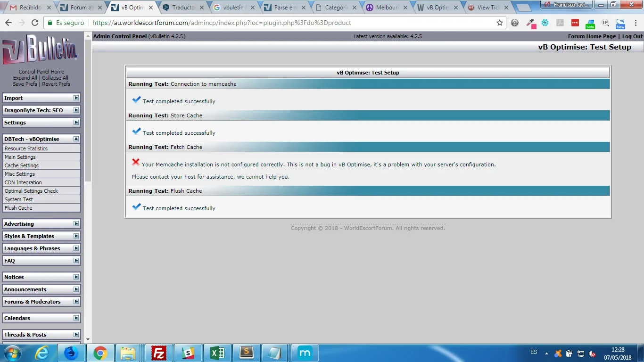This screenshot has height=362, width=644.
Task: Click the network connection tray icon
Action: tap(581, 354)
